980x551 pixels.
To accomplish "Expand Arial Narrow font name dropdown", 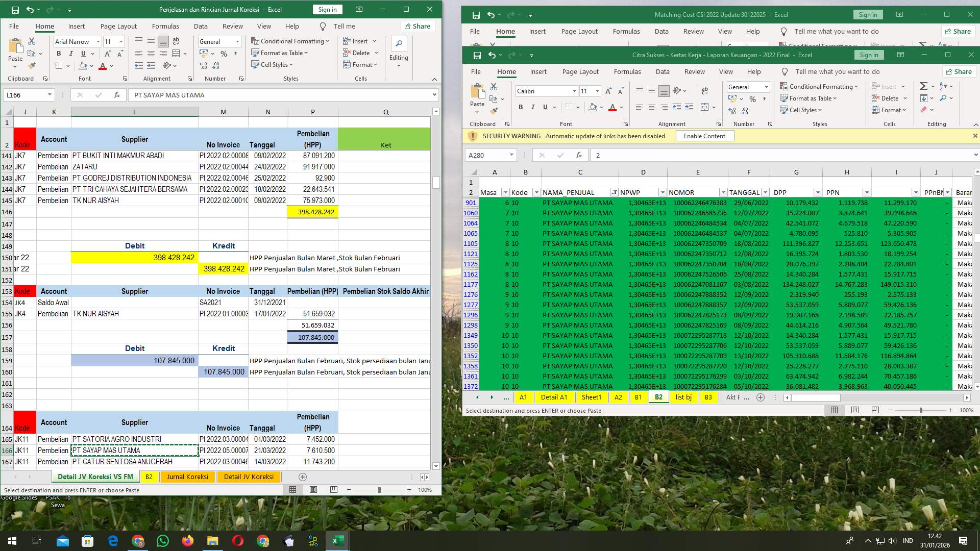I will pyautogui.click(x=98, y=42).
